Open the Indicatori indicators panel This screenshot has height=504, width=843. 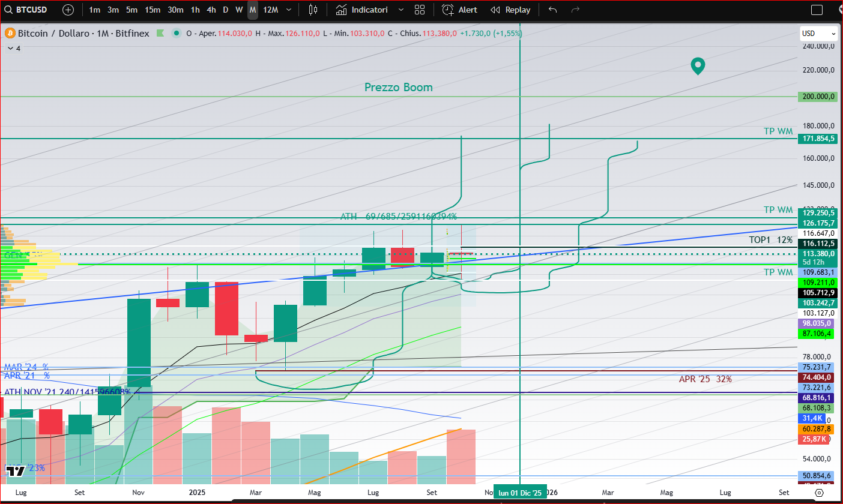pos(362,10)
